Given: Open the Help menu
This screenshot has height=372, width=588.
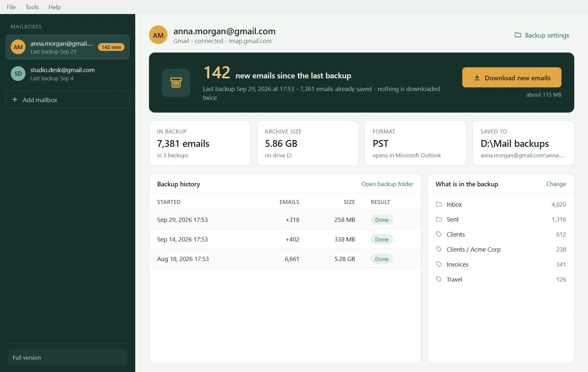Looking at the screenshot, I should pyautogui.click(x=55, y=7).
